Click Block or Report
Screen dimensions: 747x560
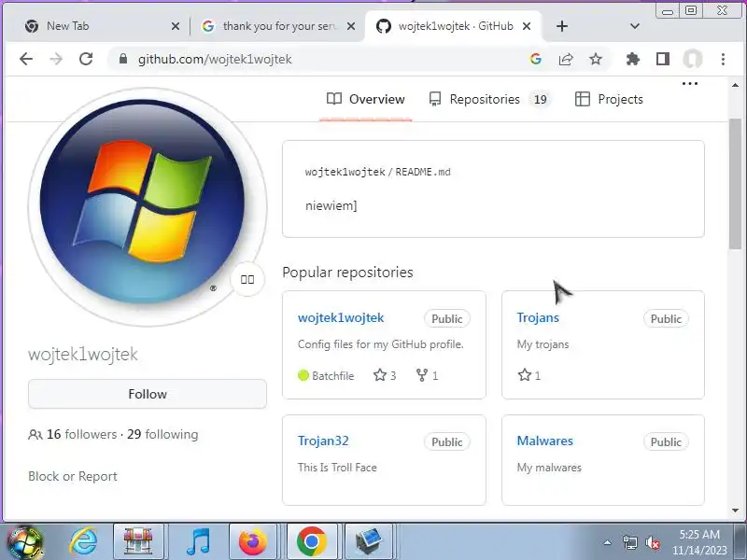73,476
